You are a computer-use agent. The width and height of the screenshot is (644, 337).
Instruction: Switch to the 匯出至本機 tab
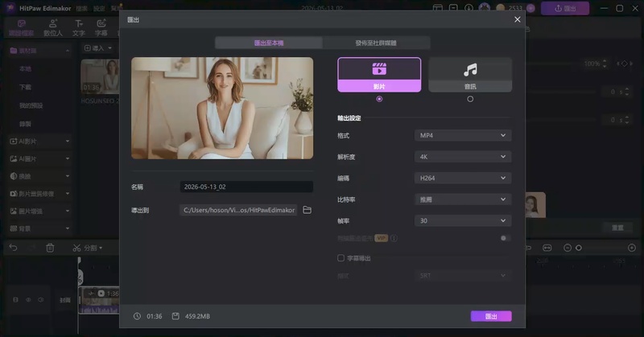tap(269, 43)
